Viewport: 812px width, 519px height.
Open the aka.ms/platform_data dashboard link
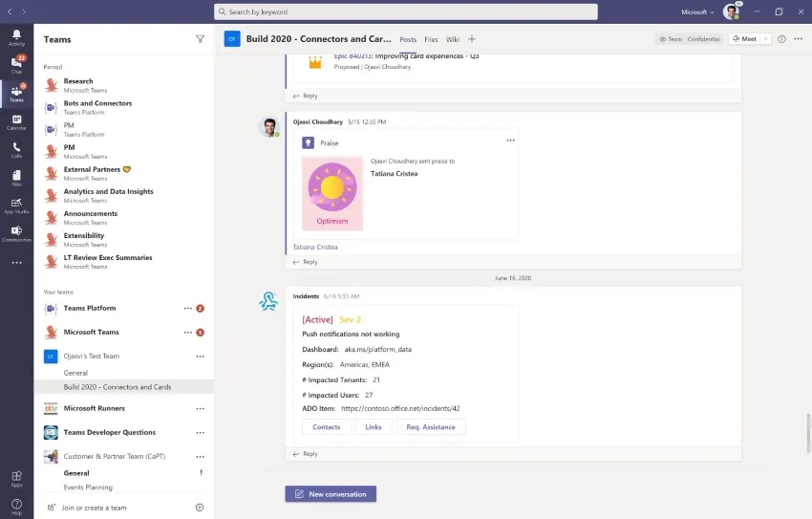pos(378,349)
